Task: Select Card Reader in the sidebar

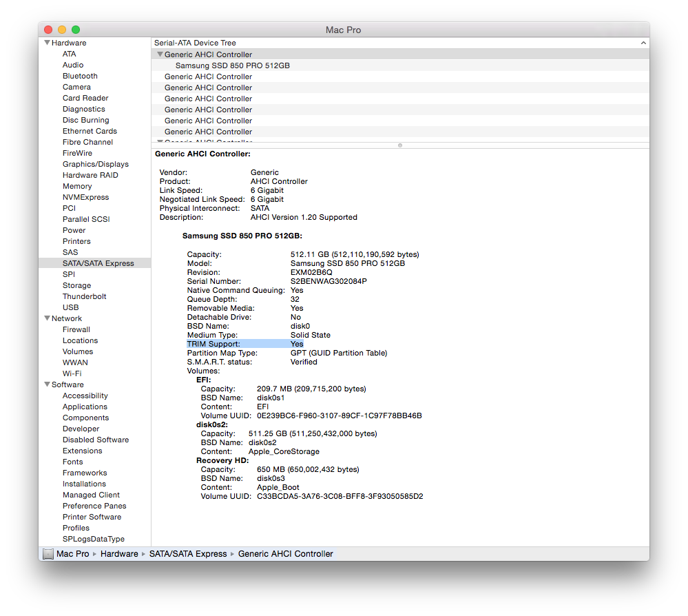Action: point(85,98)
